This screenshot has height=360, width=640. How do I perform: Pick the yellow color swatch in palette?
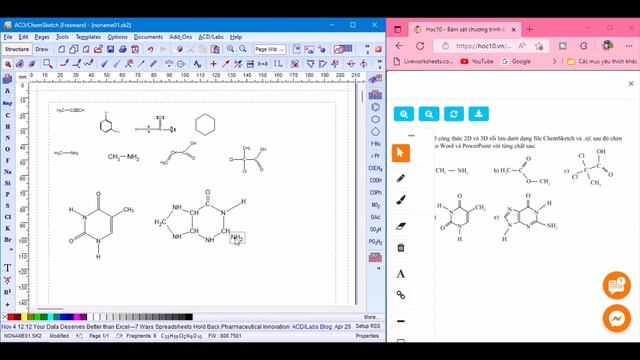coord(24,317)
